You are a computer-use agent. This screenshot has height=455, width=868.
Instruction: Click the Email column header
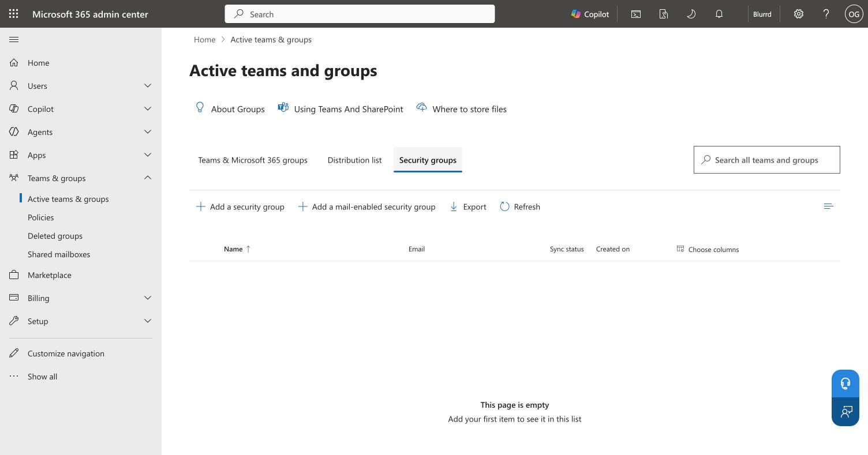click(x=417, y=249)
